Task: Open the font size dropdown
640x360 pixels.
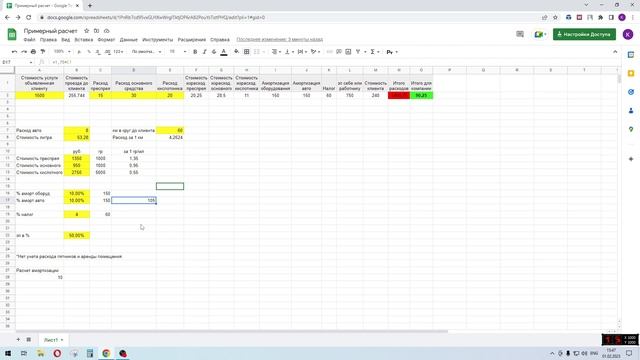Action: 178,52
